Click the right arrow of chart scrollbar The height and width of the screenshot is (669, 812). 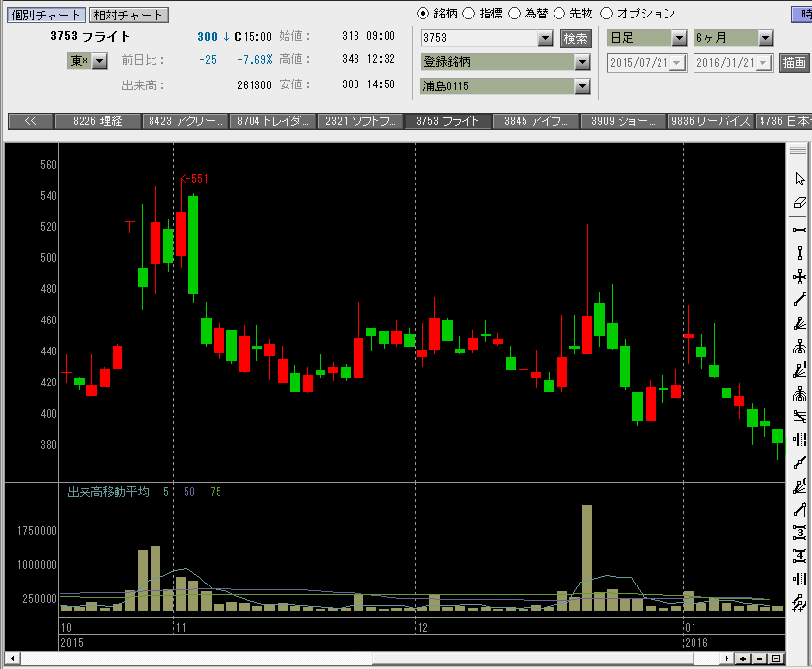(x=727, y=658)
